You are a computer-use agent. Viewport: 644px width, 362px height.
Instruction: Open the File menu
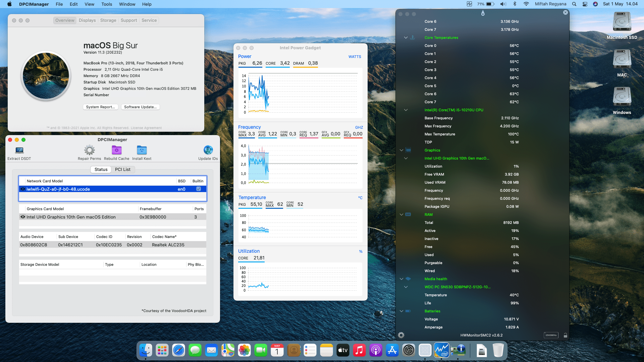[59, 4]
